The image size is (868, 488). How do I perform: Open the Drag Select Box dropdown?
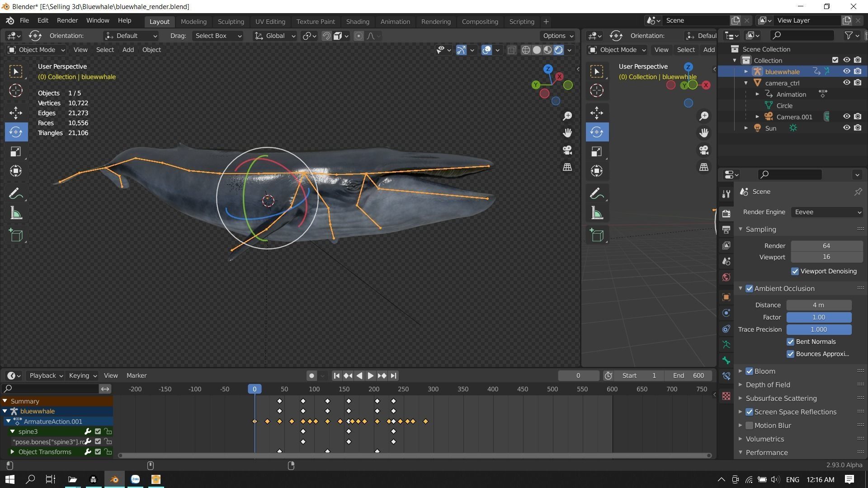point(218,36)
